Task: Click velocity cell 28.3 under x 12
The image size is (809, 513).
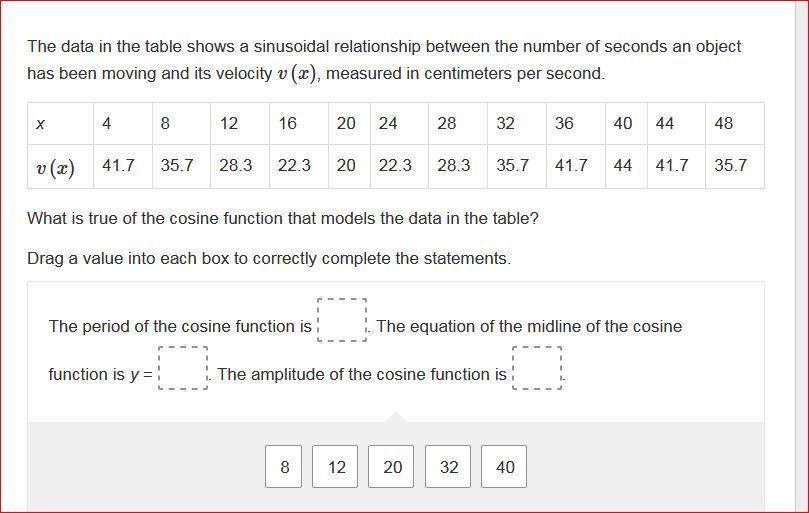Action: (x=240, y=166)
